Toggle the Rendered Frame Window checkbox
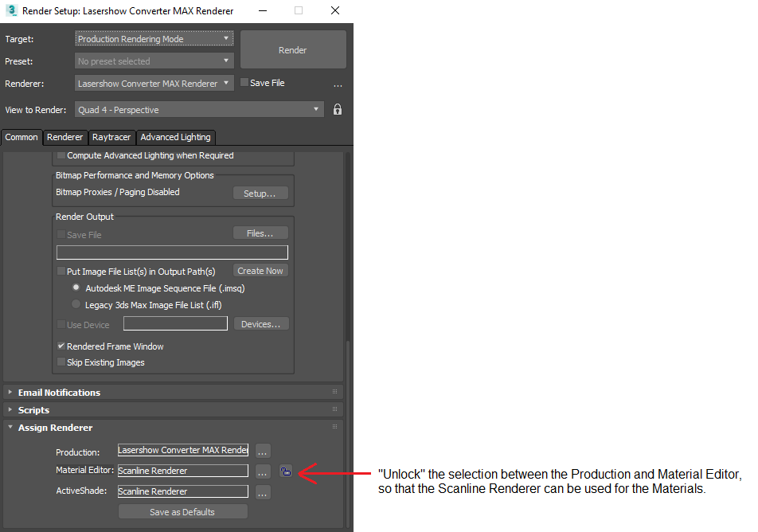 coord(61,347)
